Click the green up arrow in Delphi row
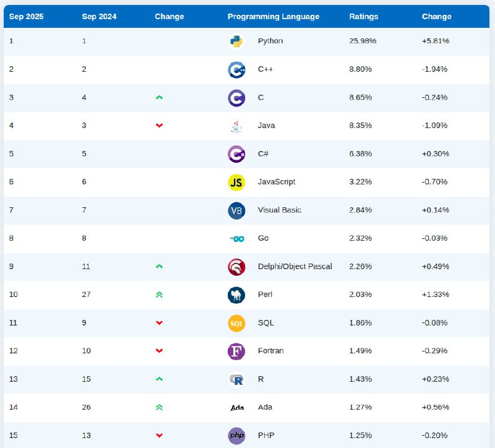Image resolution: width=495 pixels, height=448 pixels. (x=159, y=266)
